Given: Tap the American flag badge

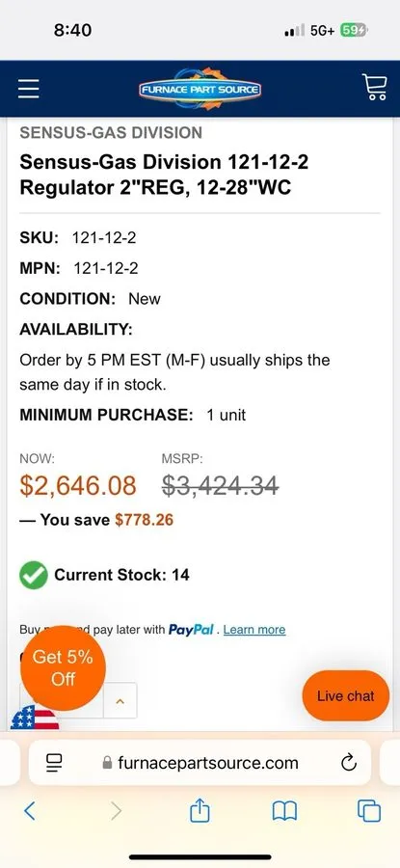Looking at the screenshot, I should (35, 718).
